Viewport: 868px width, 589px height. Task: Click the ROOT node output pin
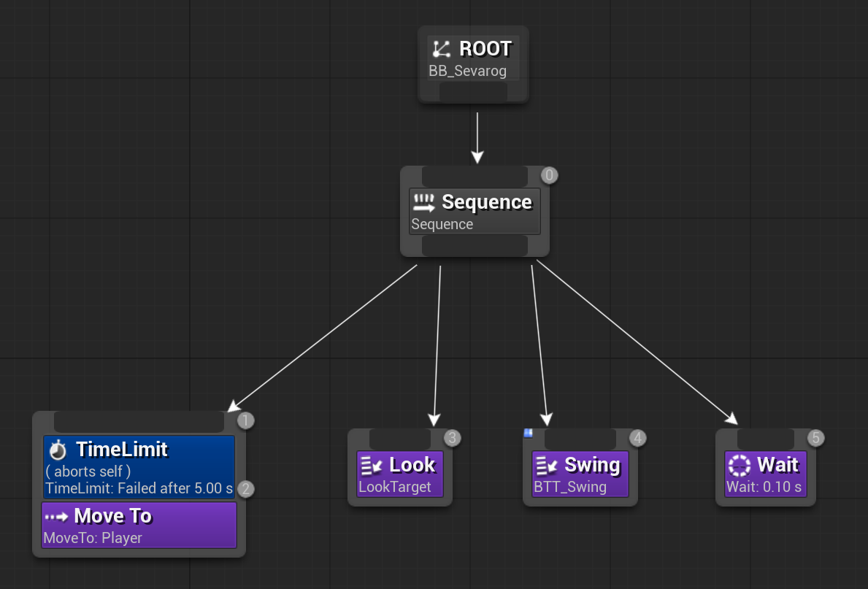coord(473,92)
